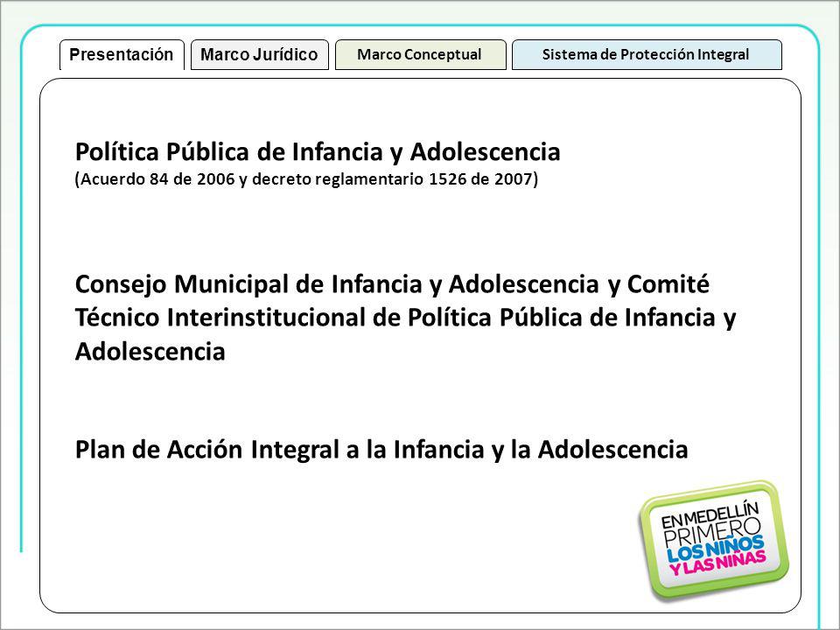Click the En Medellín Primero Los Niños logo
The height and width of the screenshot is (630, 840).
click(714, 540)
